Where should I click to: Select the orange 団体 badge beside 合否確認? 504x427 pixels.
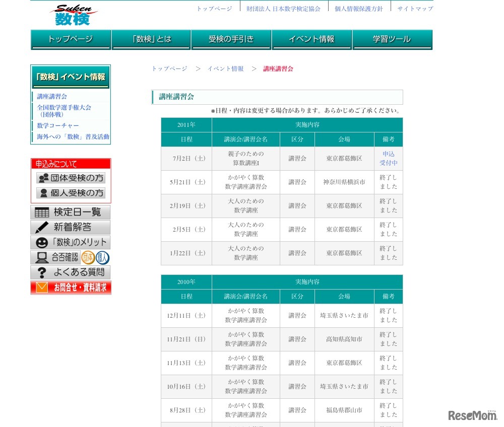[x=88, y=257]
